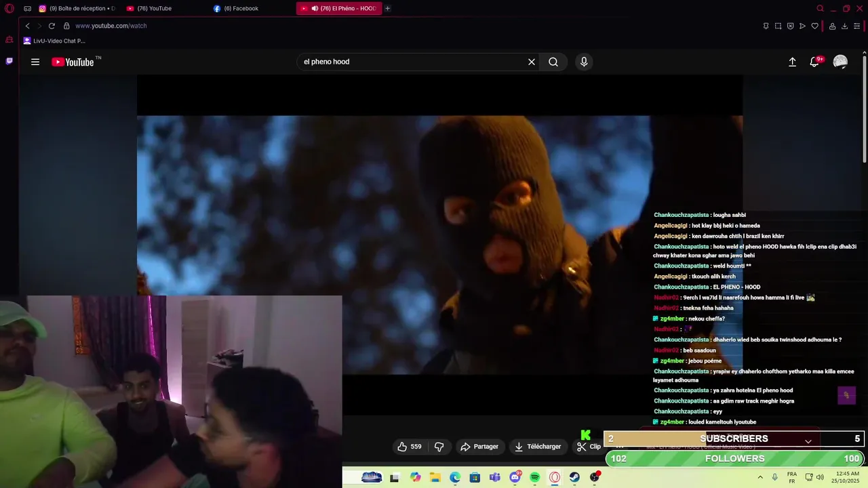Go back with the browser back arrow
This screenshot has width=868, height=488.
pyautogui.click(x=27, y=26)
